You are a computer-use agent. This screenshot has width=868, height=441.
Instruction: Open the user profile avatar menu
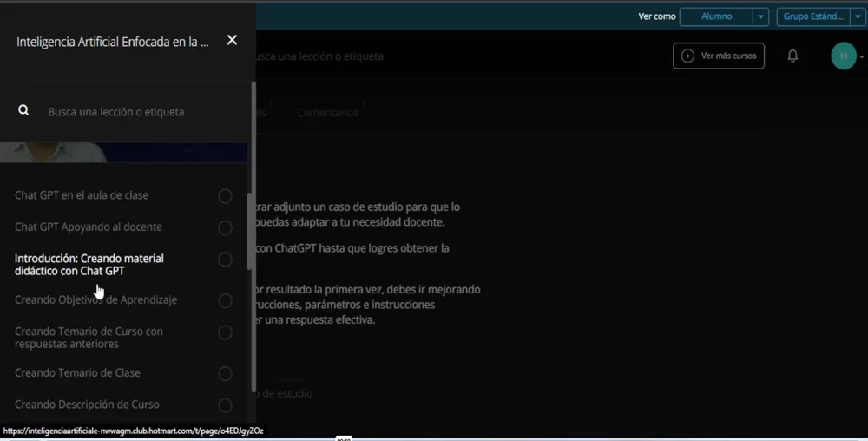(843, 56)
